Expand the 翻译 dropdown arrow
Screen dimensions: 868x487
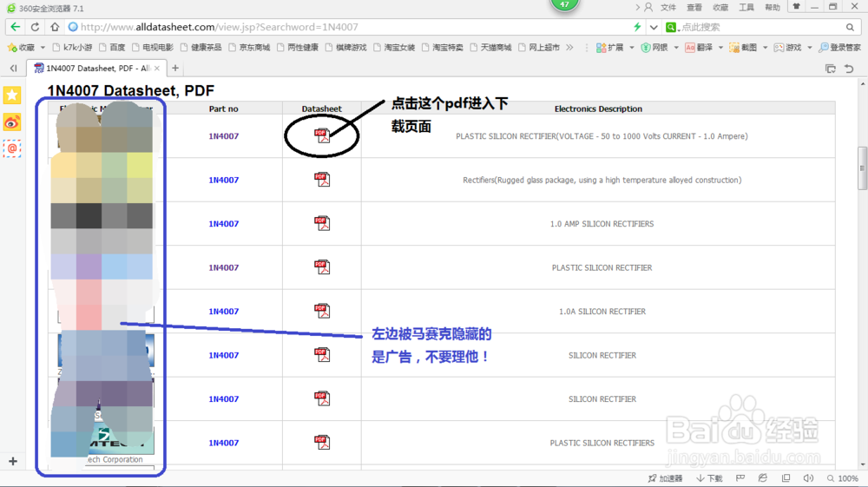click(720, 48)
